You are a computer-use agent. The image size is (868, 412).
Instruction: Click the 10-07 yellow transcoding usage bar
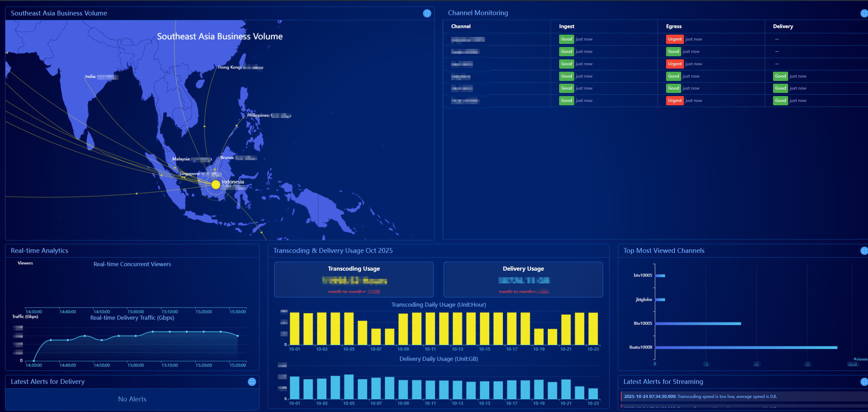pos(376,337)
